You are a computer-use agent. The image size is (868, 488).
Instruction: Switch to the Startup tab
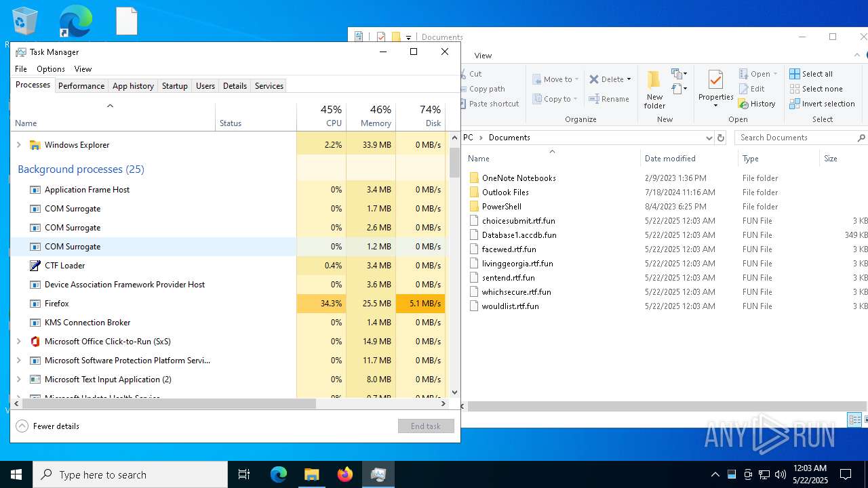(x=175, y=86)
